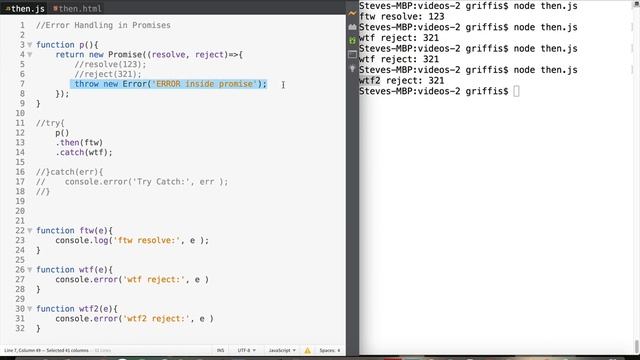
Task: Click '//}catch(err){' on line 16
Action: (x=69, y=172)
